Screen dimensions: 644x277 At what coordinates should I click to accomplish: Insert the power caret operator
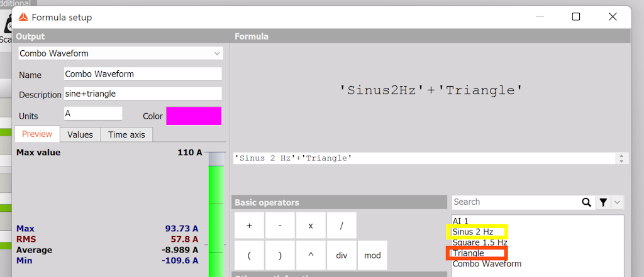[x=311, y=255]
